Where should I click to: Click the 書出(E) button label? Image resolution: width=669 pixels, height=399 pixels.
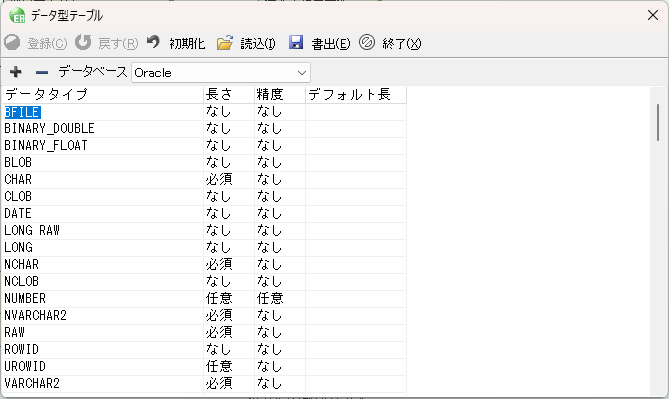pyautogui.click(x=331, y=44)
